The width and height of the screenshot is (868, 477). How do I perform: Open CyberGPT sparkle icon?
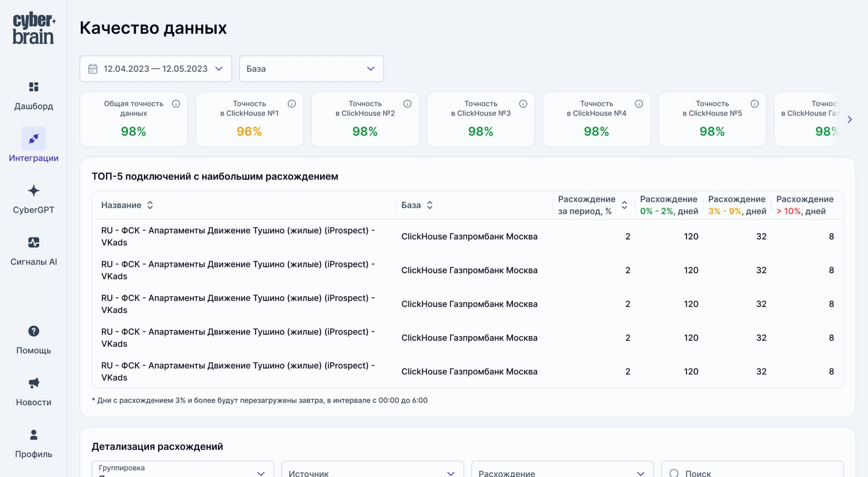point(34,191)
